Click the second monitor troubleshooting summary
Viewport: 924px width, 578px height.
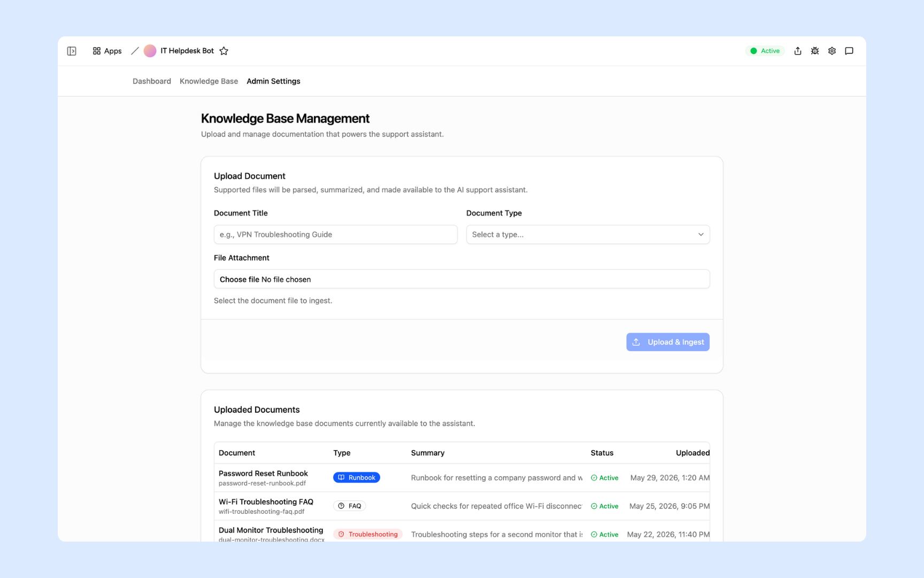coord(497,535)
